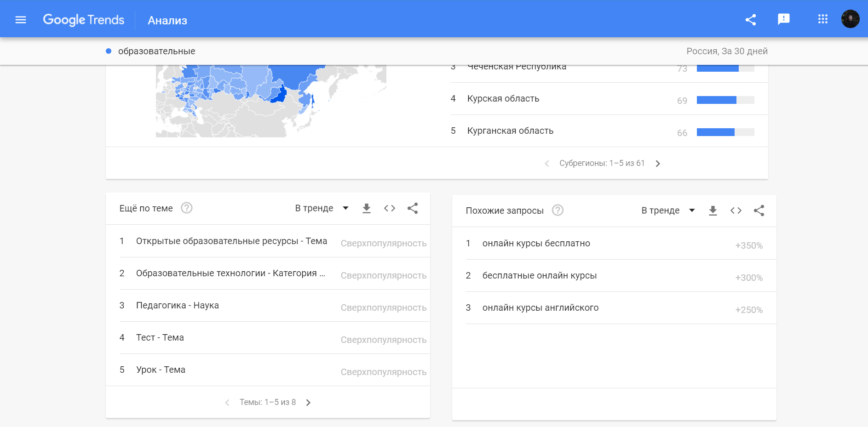Open В тренде dropdown in Ещё по теме
Screen dimensions: 868x427
(322, 208)
